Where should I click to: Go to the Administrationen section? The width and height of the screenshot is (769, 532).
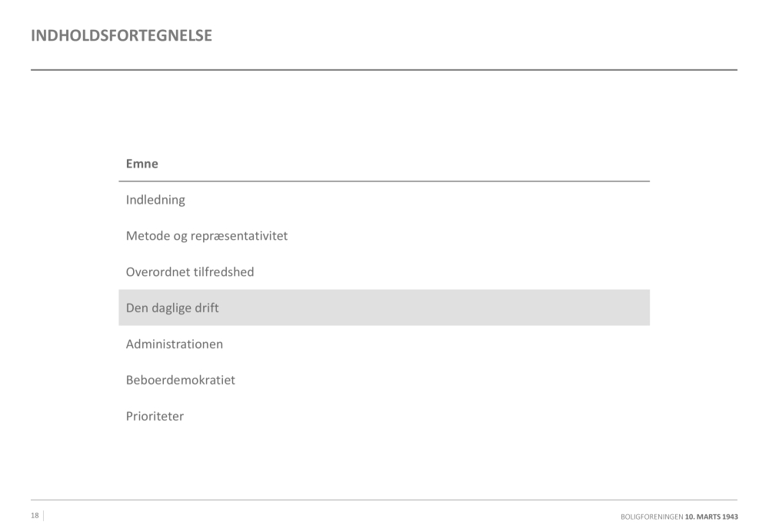(x=175, y=344)
